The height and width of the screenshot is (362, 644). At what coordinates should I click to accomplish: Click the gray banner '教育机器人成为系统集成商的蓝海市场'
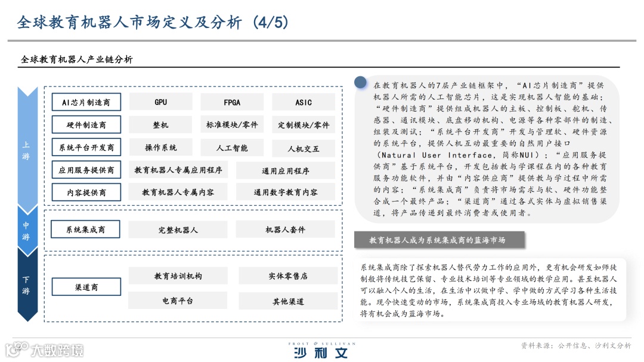pyautogui.click(x=439, y=240)
